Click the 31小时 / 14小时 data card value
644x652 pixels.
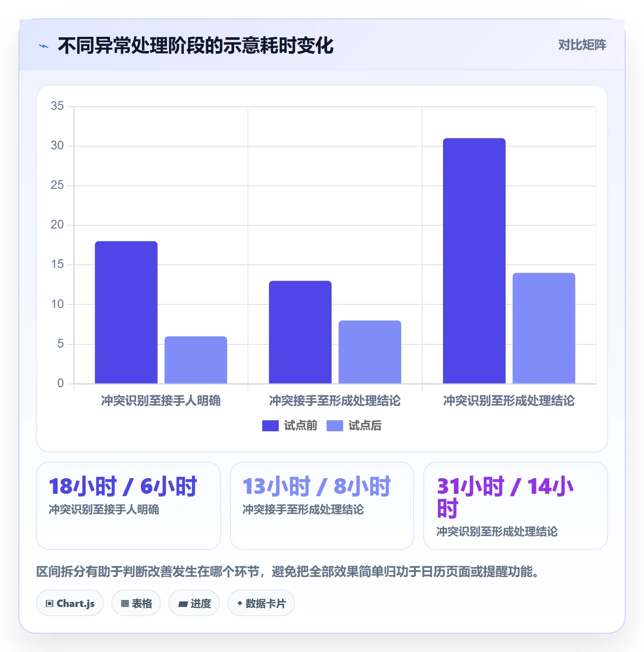click(x=505, y=498)
